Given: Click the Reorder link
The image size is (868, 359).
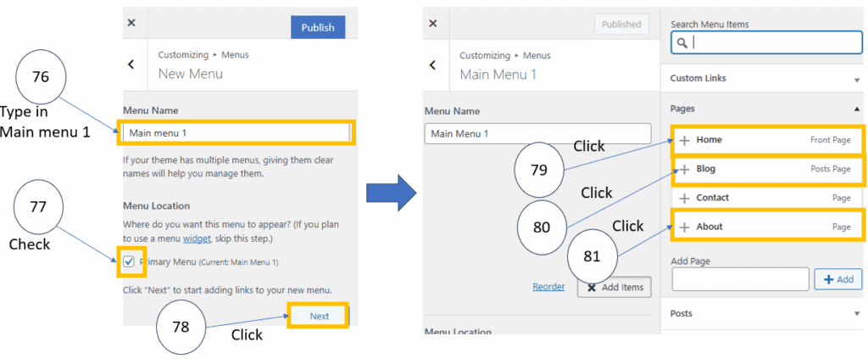Looking at the screenshot, I should click(548, 287).
